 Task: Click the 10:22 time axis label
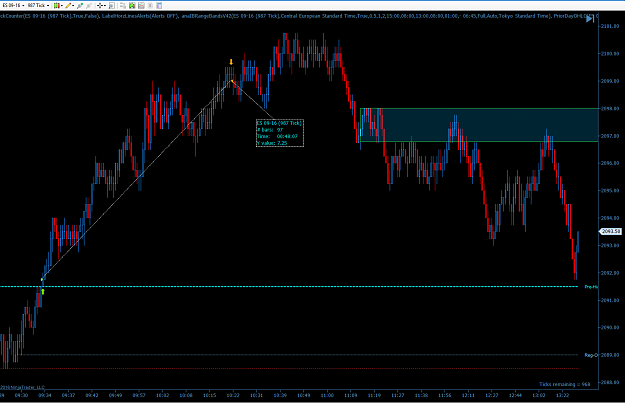coord(233,395)
